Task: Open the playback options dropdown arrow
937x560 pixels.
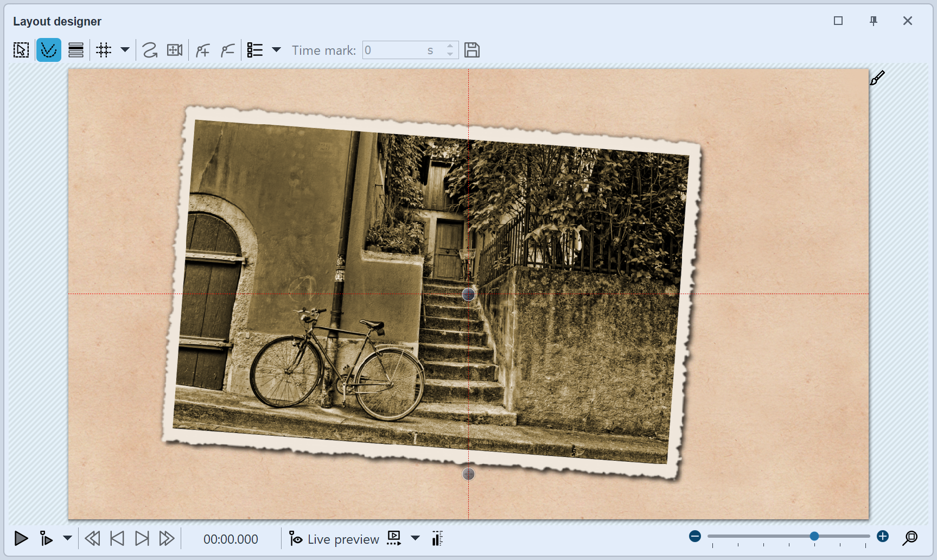Action: point(67,539)
